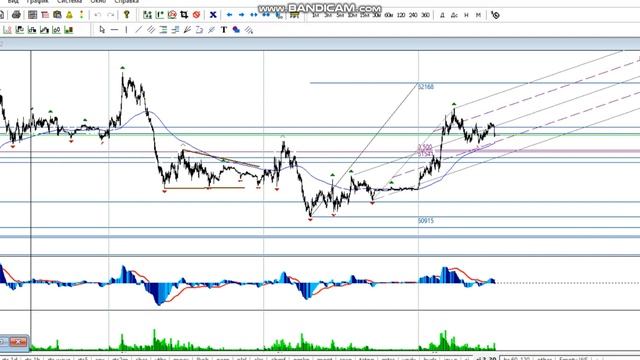Click the crop tool icon
Screen dimensions: 640x360
[x=184, y=15]
